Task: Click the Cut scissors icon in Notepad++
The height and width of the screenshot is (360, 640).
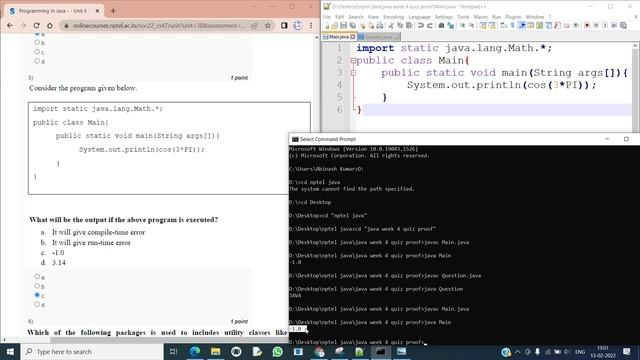Action: pos(391,25)
